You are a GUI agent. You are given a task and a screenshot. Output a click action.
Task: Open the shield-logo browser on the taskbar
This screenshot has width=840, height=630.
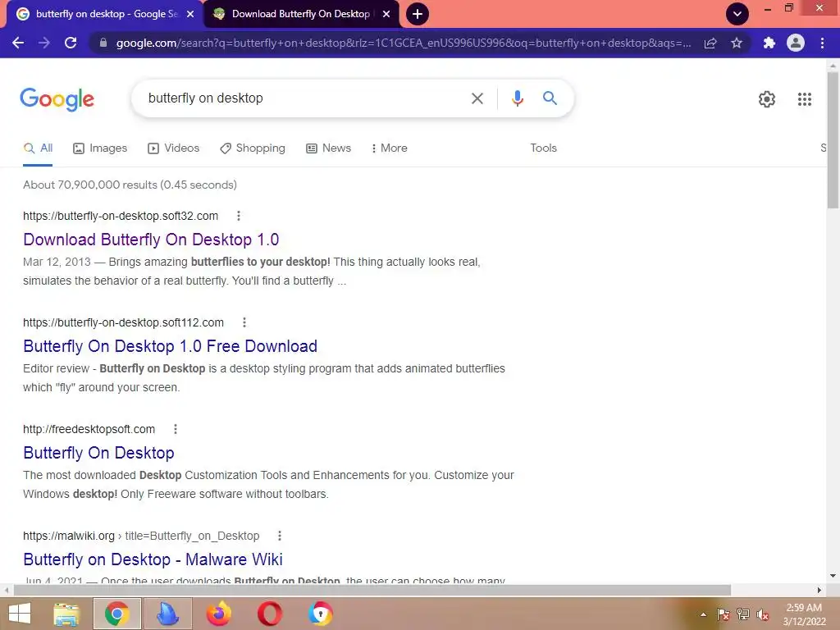(321, 614)
